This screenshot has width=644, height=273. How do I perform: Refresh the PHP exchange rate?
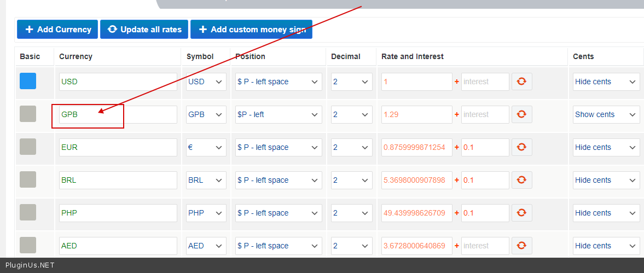tap(521, 213)
